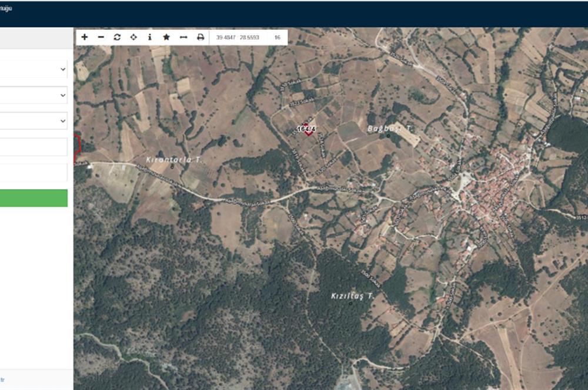Click the second text input field

[34, 173]
